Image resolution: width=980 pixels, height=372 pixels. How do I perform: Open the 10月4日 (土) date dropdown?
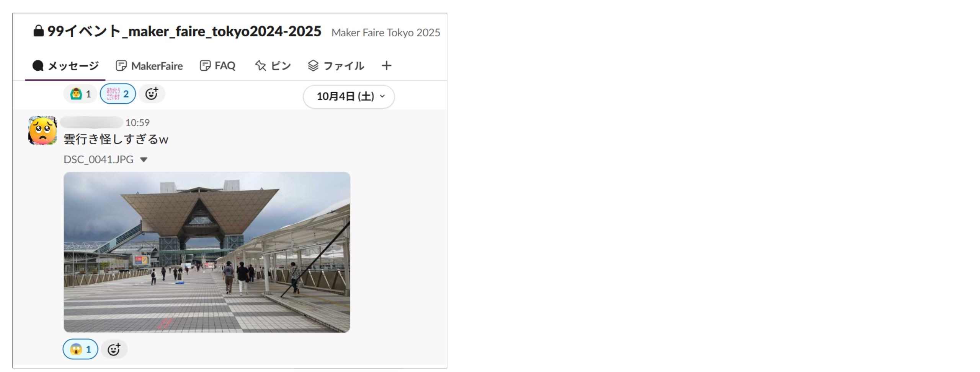349,96
